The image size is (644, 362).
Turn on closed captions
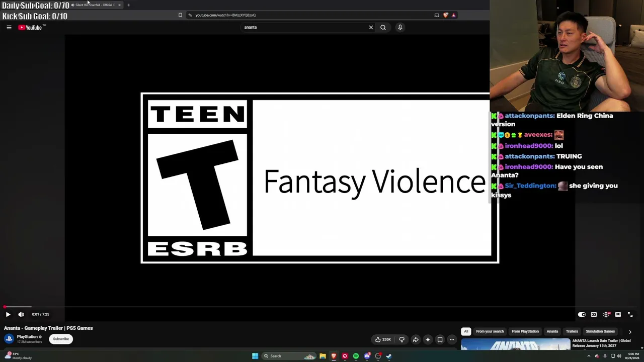pos(594,314)
